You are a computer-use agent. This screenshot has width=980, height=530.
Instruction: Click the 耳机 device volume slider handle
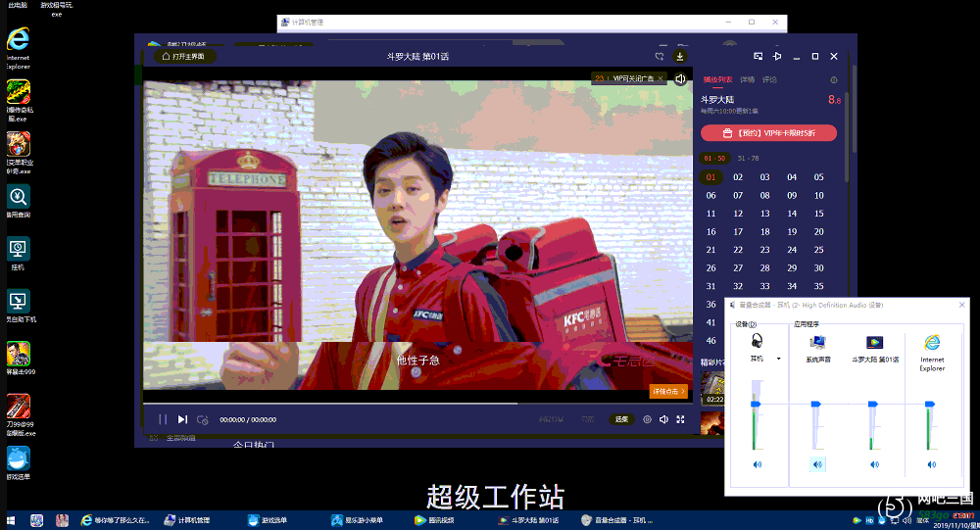[x=756, y=405]
